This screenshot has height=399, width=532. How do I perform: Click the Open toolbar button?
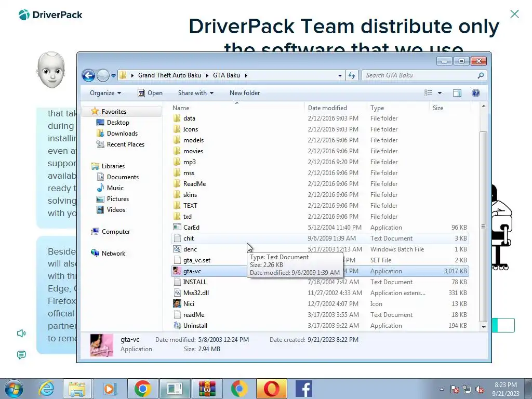tap(150, 93)
